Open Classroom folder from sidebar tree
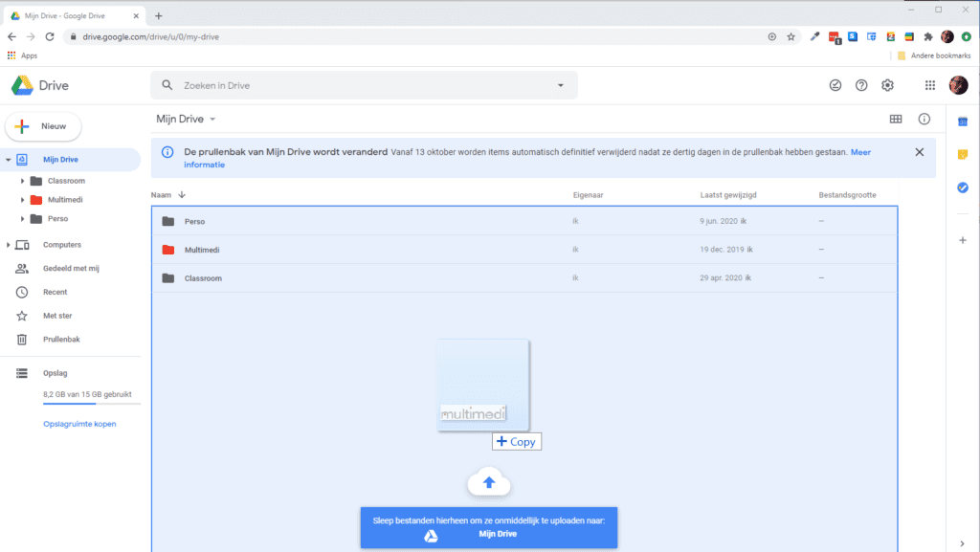 [66, 181]
